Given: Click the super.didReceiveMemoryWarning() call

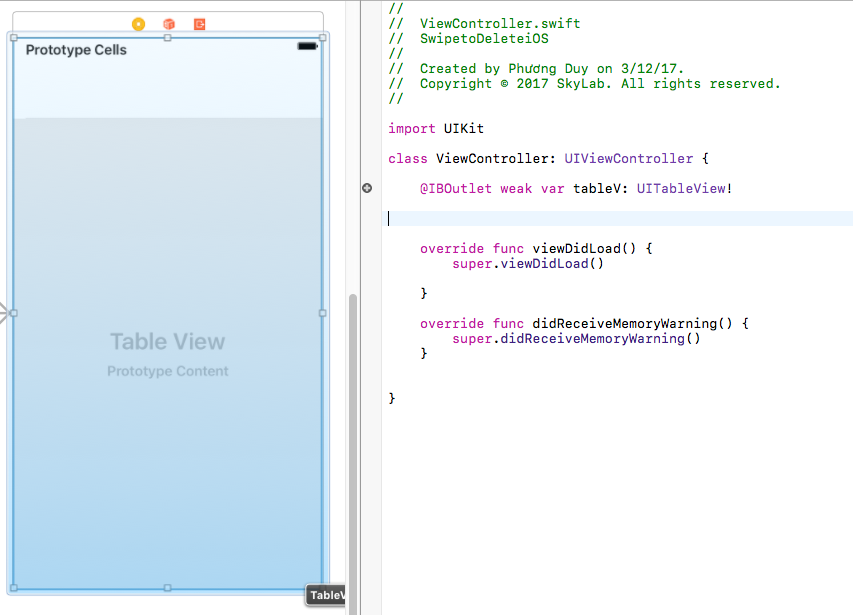Looking at the screenshot, I should point(576,339).
